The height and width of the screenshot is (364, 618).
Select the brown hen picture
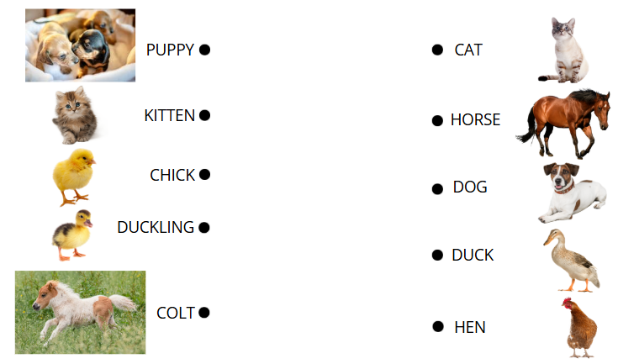(x=579, y=328)
